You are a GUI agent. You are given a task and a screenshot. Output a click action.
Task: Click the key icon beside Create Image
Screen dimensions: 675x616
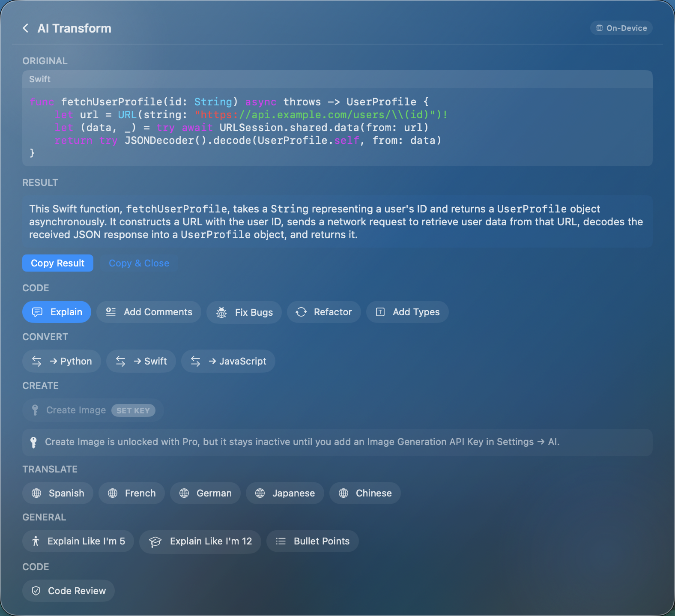pyautogui.click(x=35, y=410)
